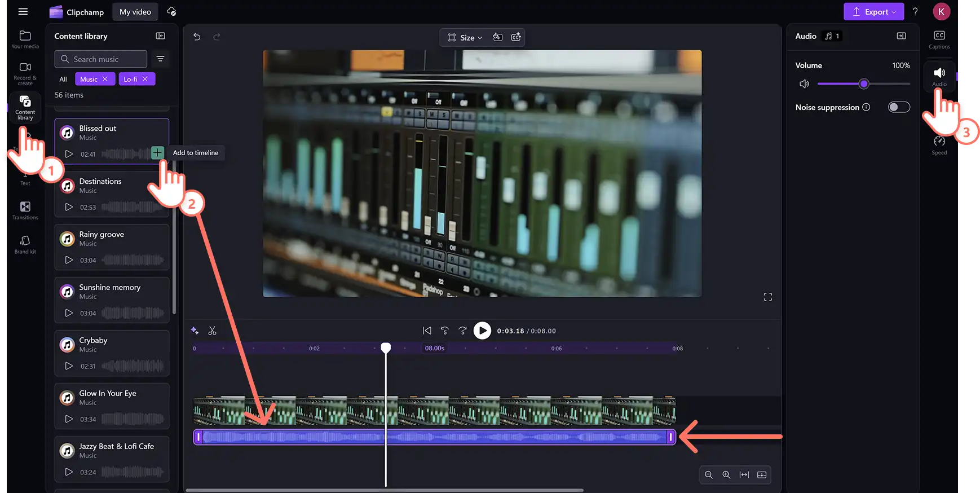Screen dimensions: 980x493
Task: Click the Volume slider handle
Action: (864, 84)
